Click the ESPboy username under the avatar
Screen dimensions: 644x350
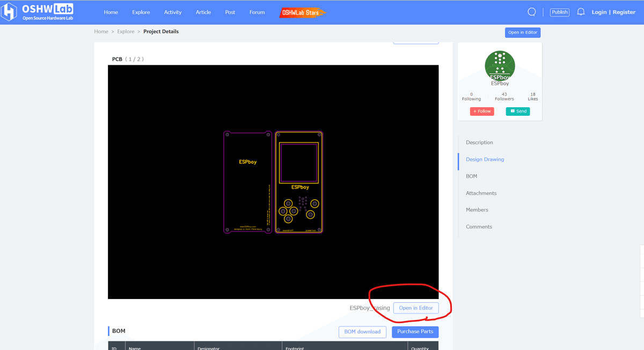(500, 84)
